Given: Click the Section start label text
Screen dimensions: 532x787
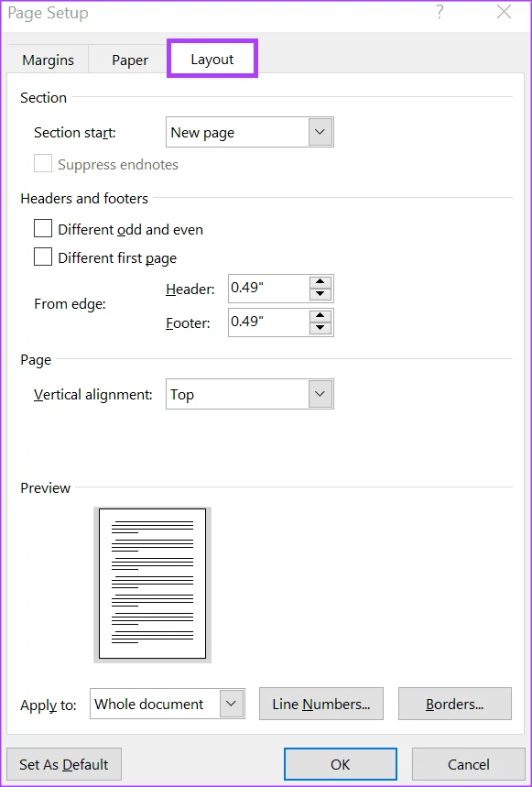Looking at the screenshot, I should point(75,133).
